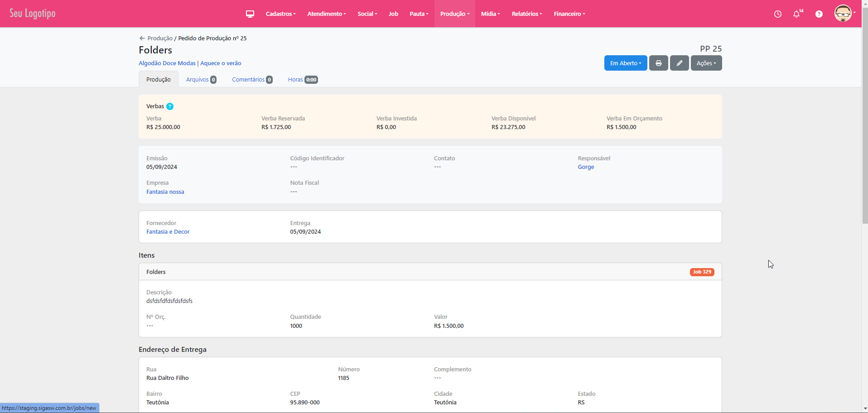Go back using the Produção arrow
This screenshot has height=413, width=868.
coord(142,38)
